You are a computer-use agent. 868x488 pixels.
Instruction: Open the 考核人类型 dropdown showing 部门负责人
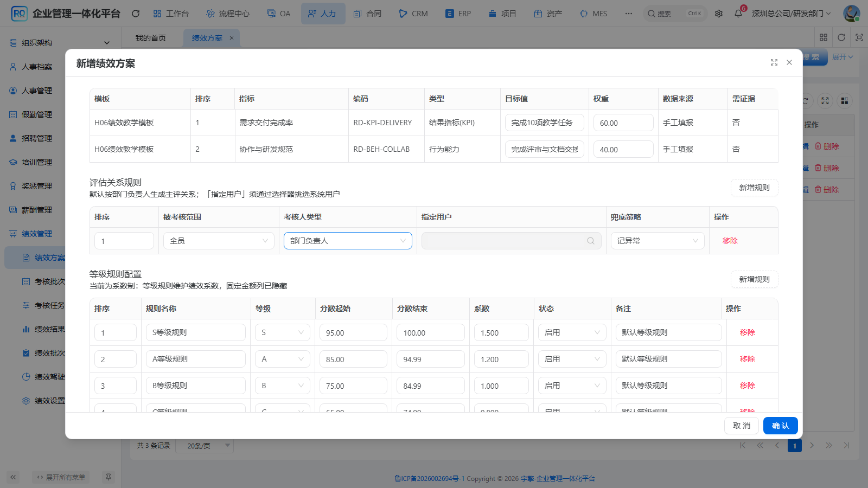coord(348,241)
